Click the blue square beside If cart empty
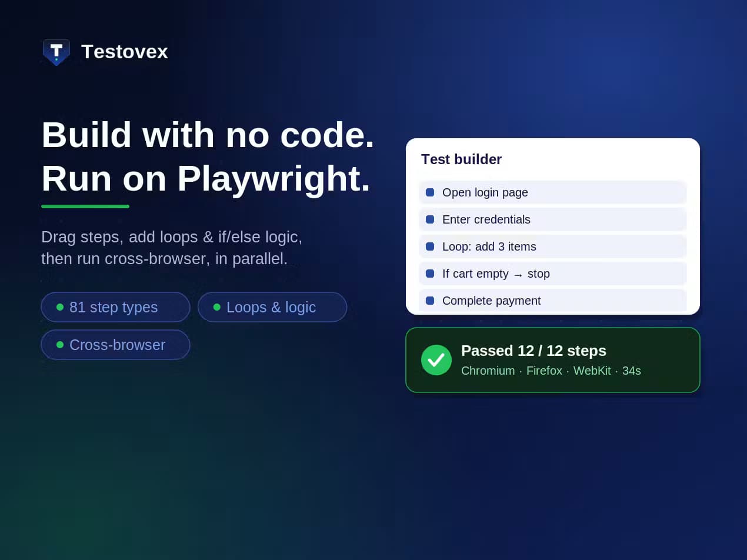This screenshot has width=747, height=560. pos(430,274)
